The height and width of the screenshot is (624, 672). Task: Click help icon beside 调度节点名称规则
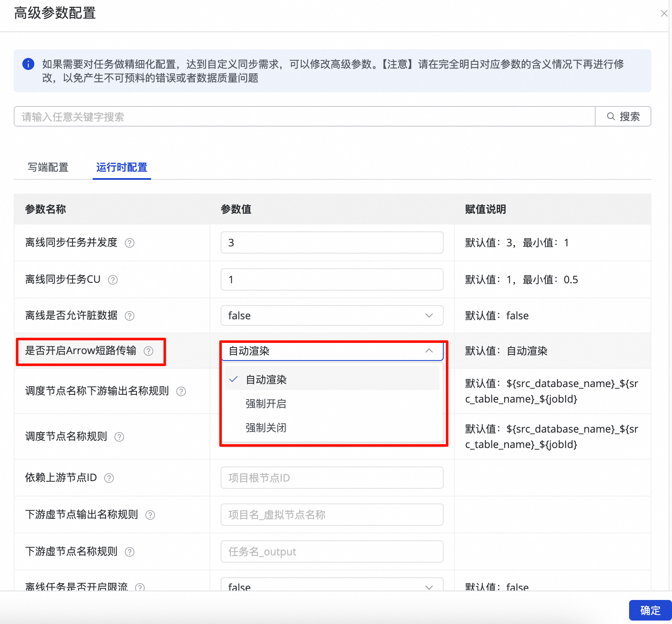coord(119,437)
